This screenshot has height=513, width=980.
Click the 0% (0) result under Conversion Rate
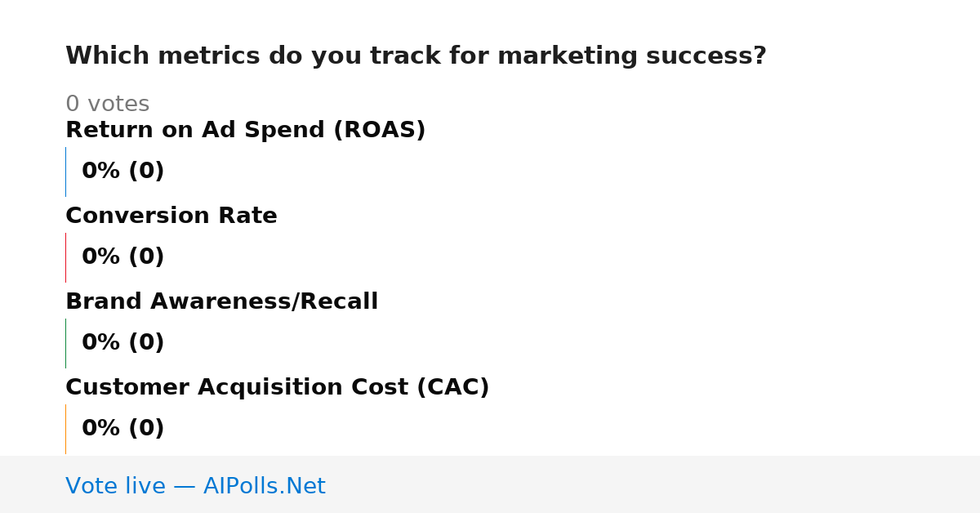122,257
